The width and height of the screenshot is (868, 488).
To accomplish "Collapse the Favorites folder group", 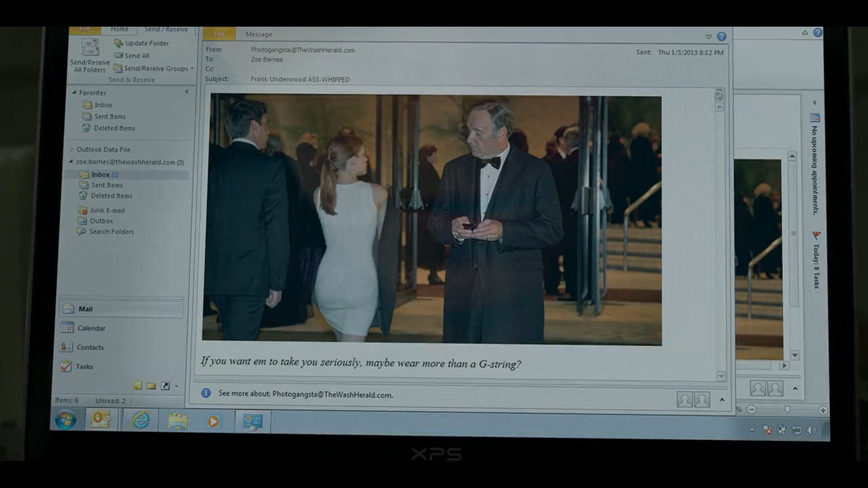I will pos(74,92).
